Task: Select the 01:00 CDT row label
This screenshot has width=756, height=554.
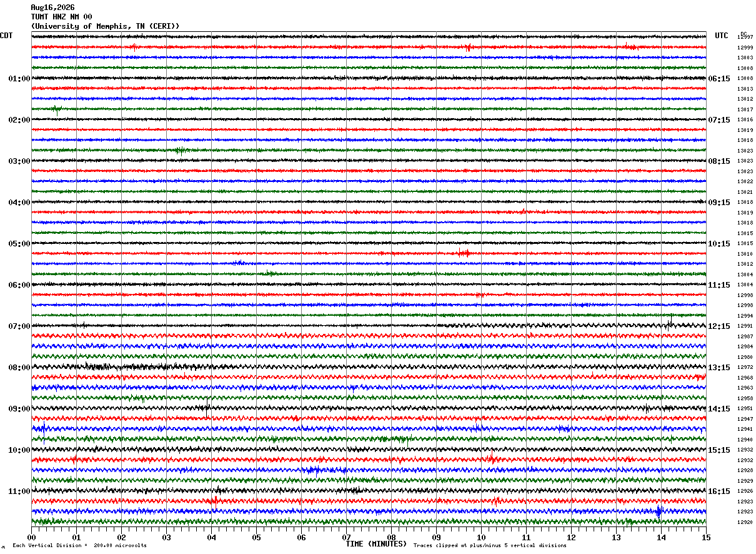Action: coord(19,79)
